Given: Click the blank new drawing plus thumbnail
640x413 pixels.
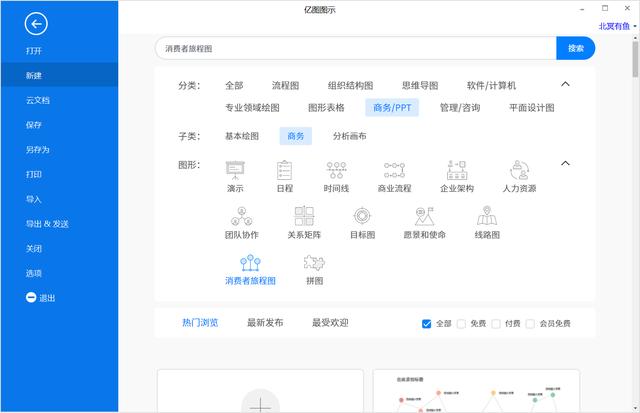Looking at the screenshot, I should point(260,391).
